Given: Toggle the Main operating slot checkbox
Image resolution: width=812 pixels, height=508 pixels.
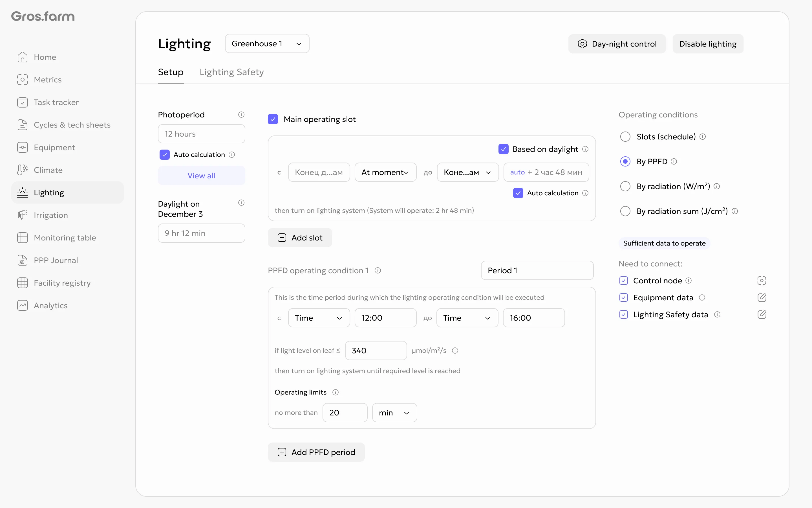Looking at the screenshot, I should [x=273, y=119].
